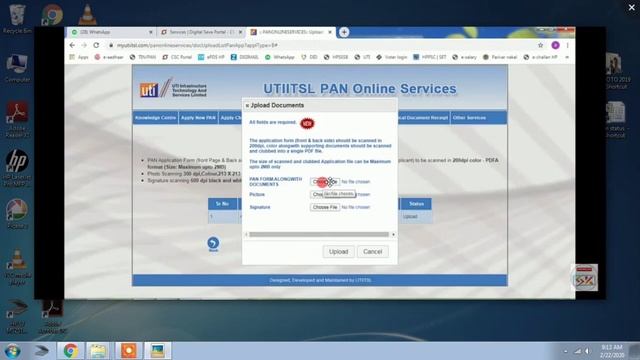Screen dimensions: 640x360
Task: Open CSC Portal bookmark
Action: (177, 57)
